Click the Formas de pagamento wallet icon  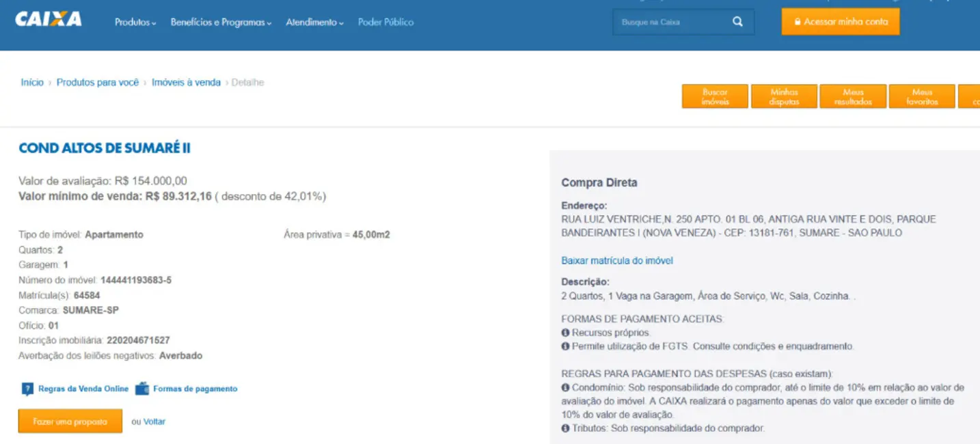(141, 389)
